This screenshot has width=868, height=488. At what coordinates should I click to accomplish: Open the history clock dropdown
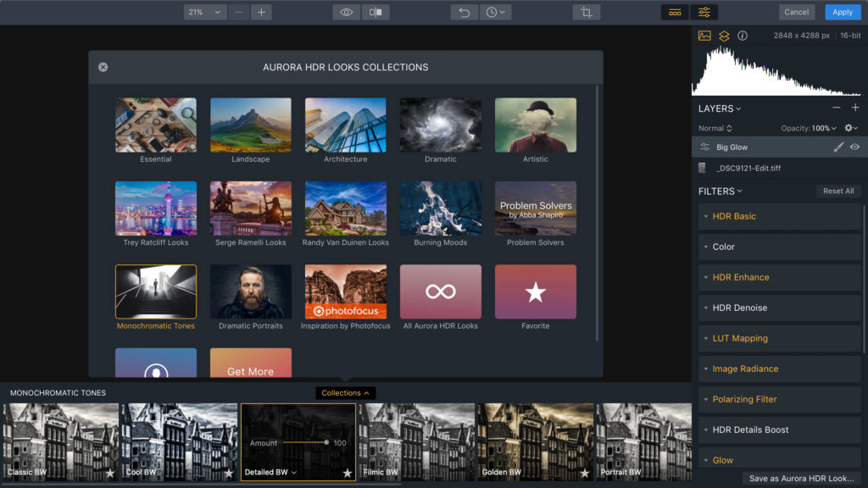(x=495, y=12)
